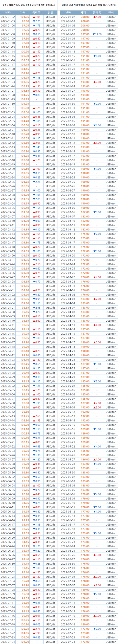Click coking coal change ▼3.00 on 2025-04-24
118x644 pixels.
(x=97, y=364)
